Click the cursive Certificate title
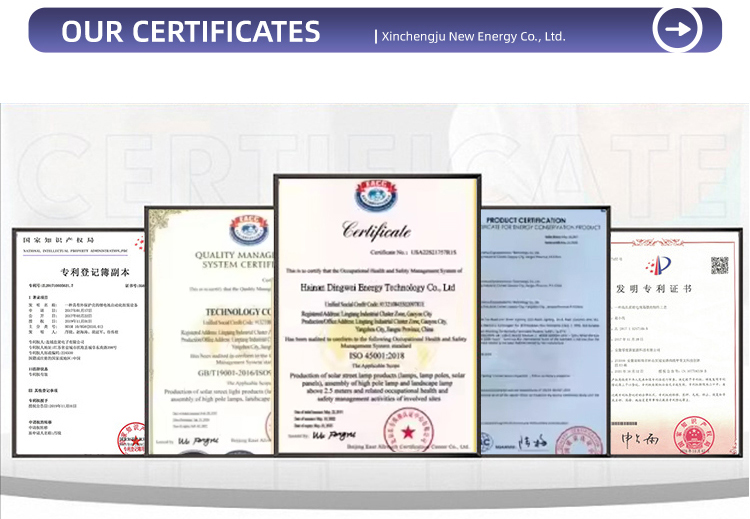 tap(376, 231)
